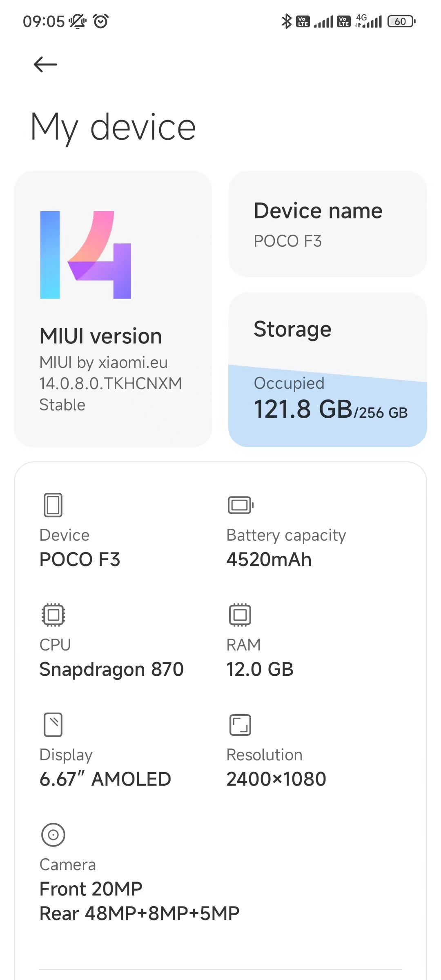Tap the RAM chip icon
The height and width of the screenshot is (980, 441).
[x=240, y=615]
